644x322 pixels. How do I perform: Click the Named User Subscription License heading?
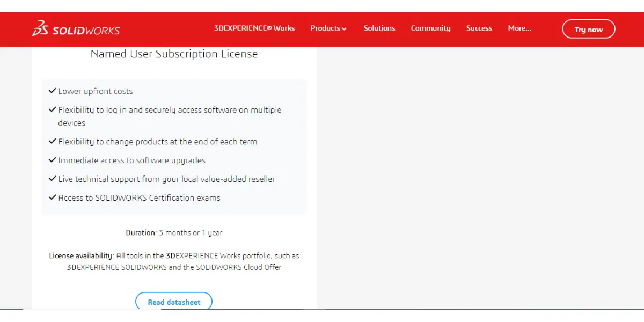point(174,54)
